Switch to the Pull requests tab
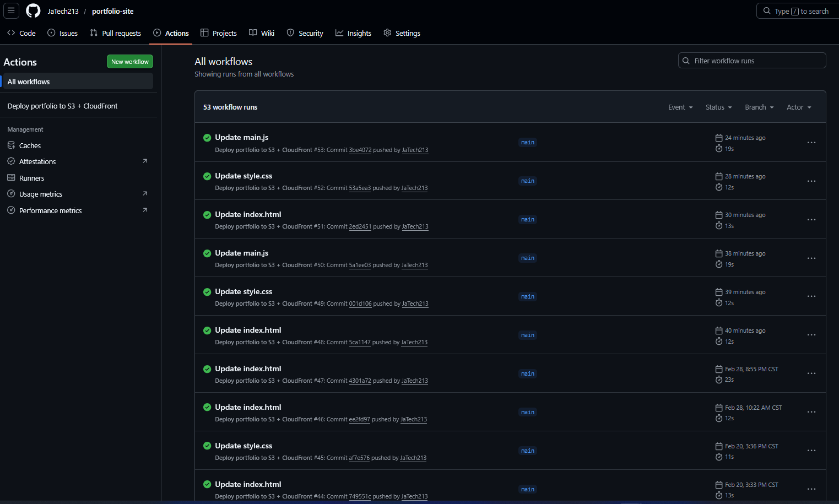Image resolution: width=839 pixels, height=504 pixels. click(115, 33)
